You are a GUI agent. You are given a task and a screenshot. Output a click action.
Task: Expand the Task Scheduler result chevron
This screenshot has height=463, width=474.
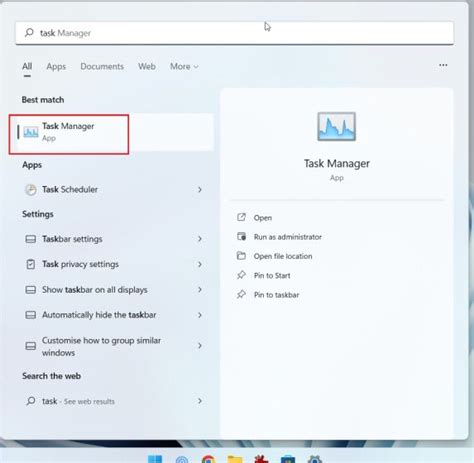coord(200,190)
